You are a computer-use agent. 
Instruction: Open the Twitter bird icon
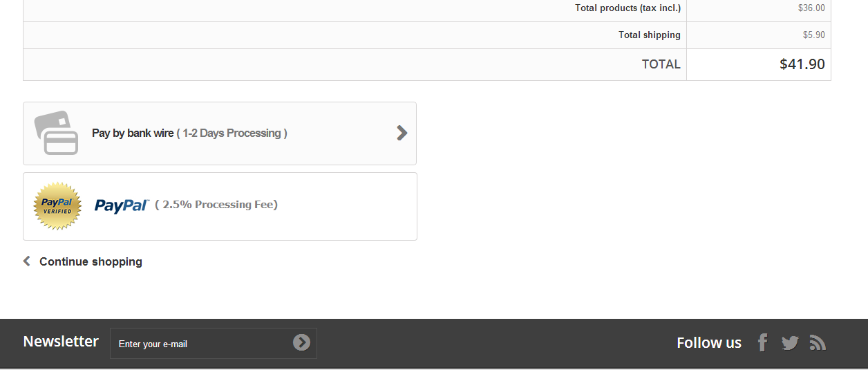[790, 342]
